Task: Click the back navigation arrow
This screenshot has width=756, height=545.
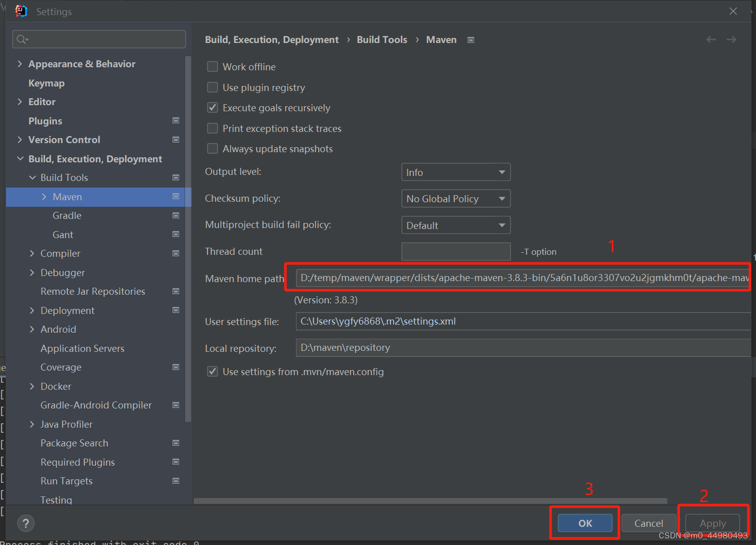Action: 711,39
